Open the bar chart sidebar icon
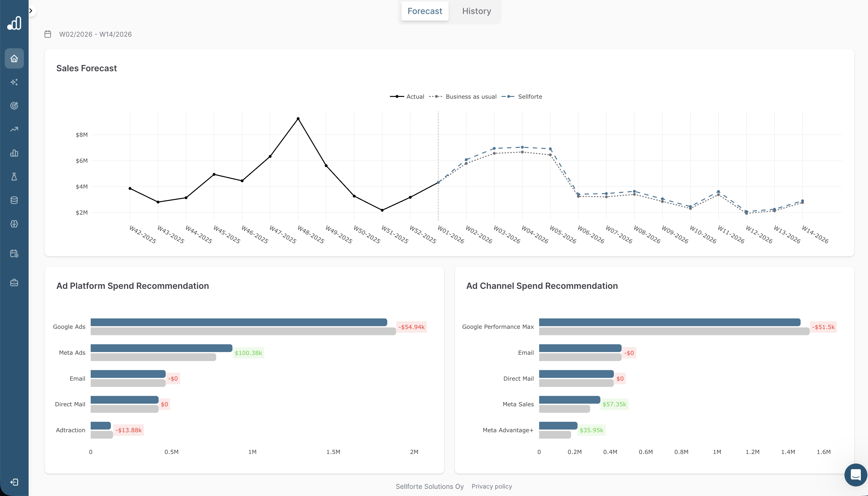This screenshot has width=868, height=496. 14,153
